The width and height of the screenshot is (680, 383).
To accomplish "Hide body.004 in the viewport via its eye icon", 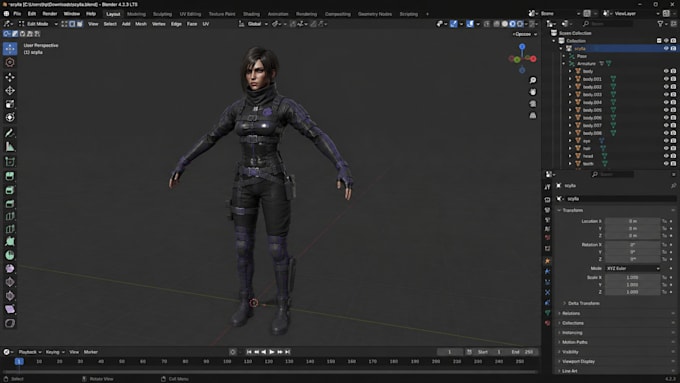I will (666, 102).
